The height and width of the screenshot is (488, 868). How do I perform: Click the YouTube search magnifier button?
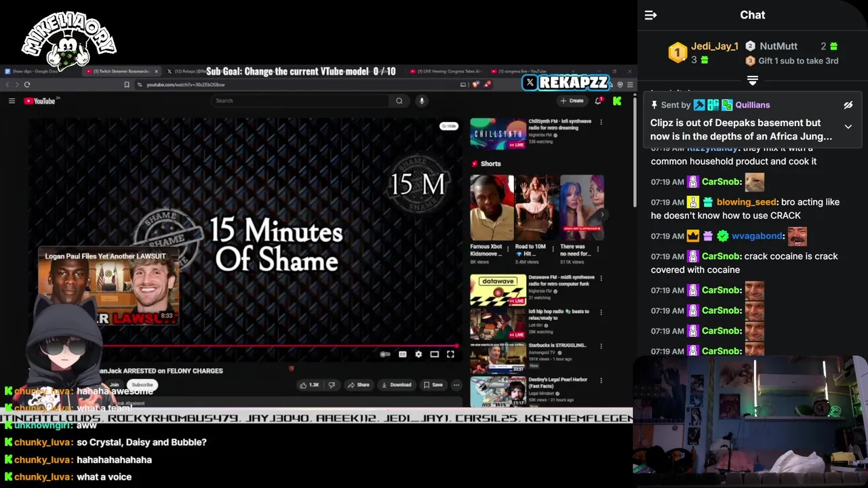click(x=399, y=101)
